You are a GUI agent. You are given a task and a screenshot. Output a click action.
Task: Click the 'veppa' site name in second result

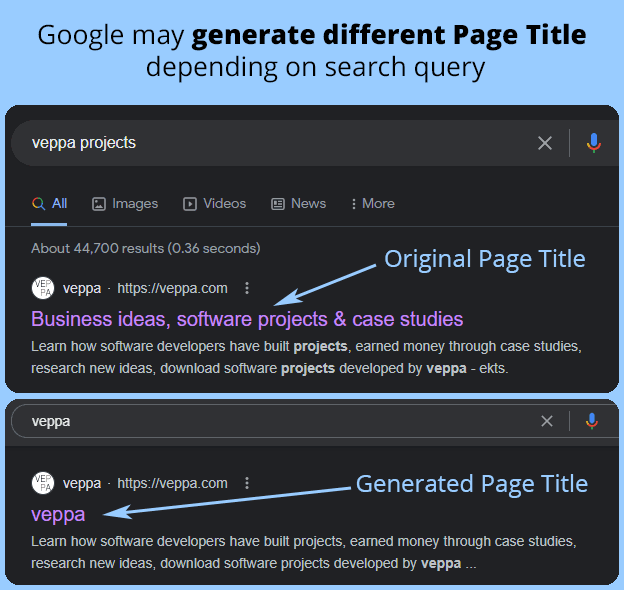tap(82, 483)
